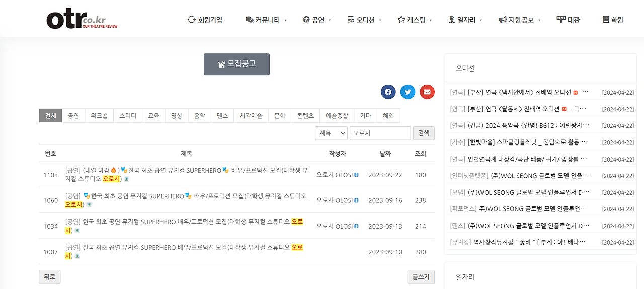Open post 1034 SUPERHERO recruitment
Viewport: 644px width, 289px height.
click(184, 226)
